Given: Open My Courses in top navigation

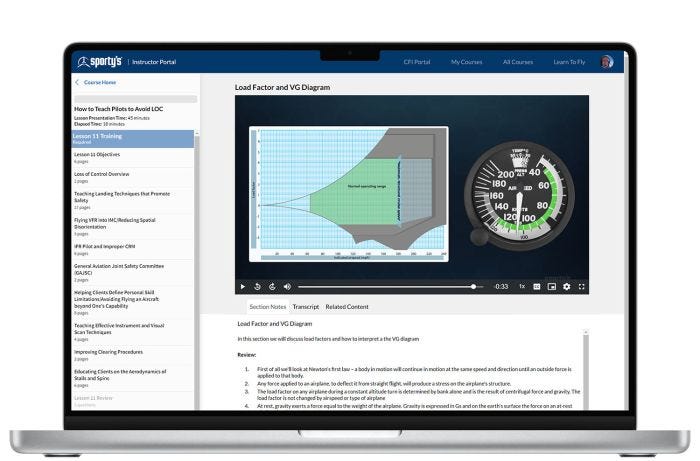Looking at the screenshot, I should tap(466, 62).
